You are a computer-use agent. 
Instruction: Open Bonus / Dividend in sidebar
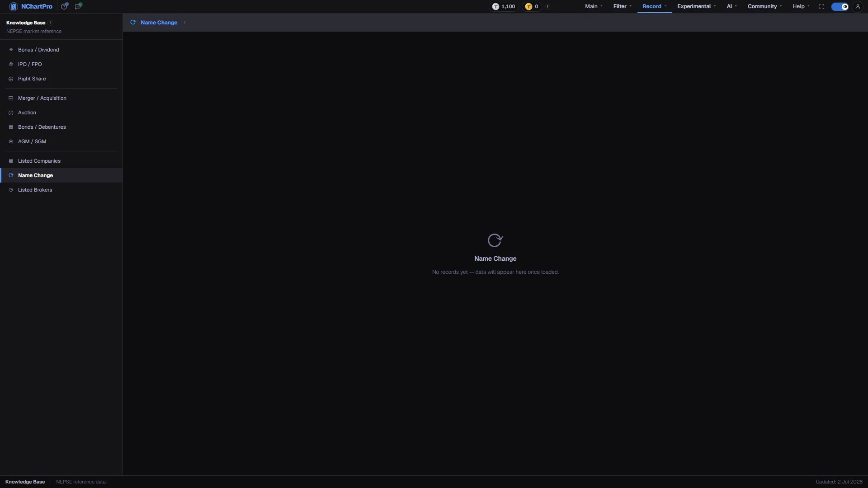tap(61, 50)
